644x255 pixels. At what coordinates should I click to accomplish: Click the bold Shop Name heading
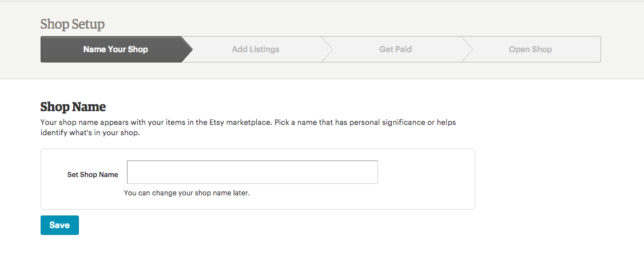click(73, 107)
